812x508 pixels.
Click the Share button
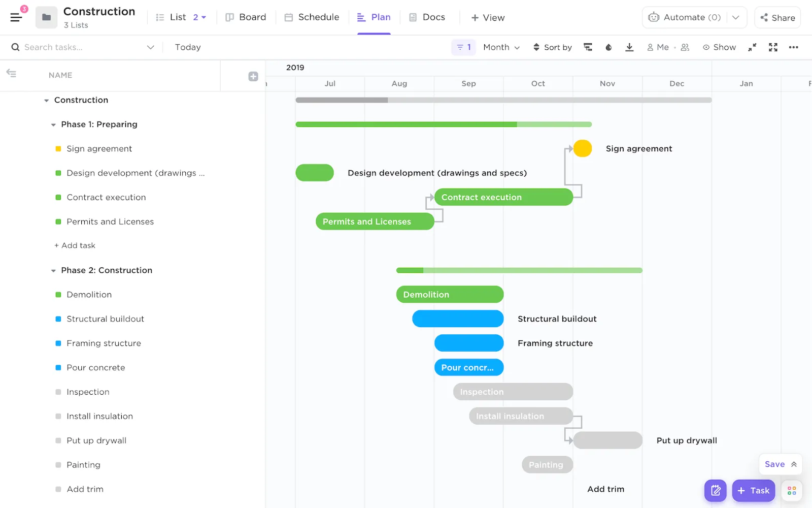click(777, 17)
